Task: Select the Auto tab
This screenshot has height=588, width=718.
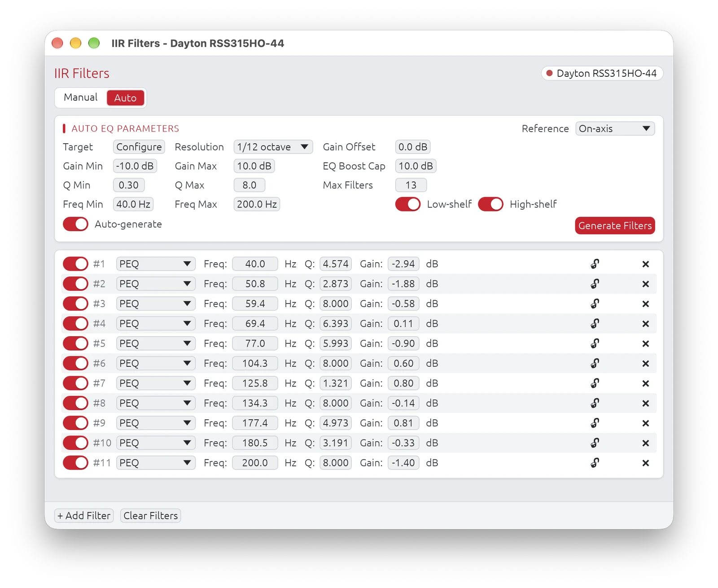Action: point(125,98)
